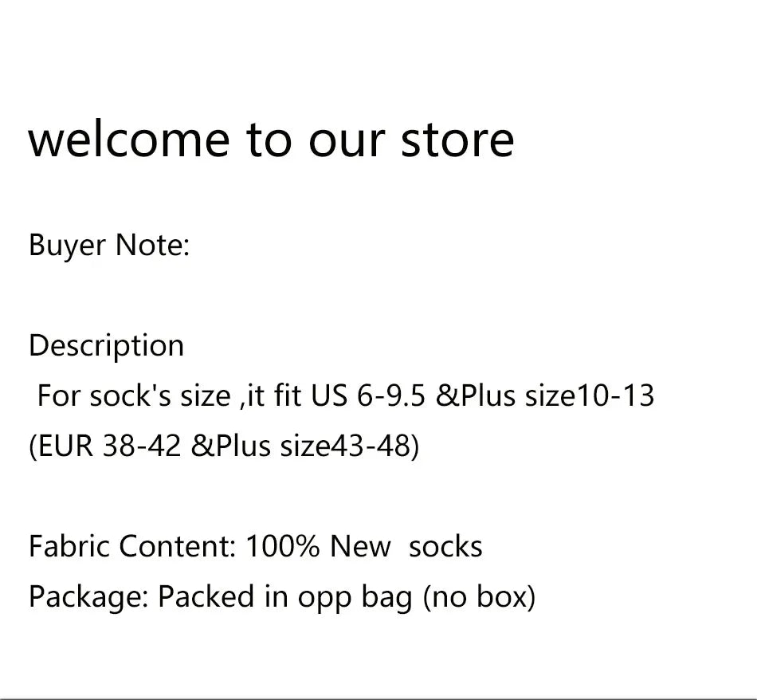Image resolution: width=757 pixels, height=700 pixels.
Task: Click the "Packed in" words
Action: pos(222,596)
